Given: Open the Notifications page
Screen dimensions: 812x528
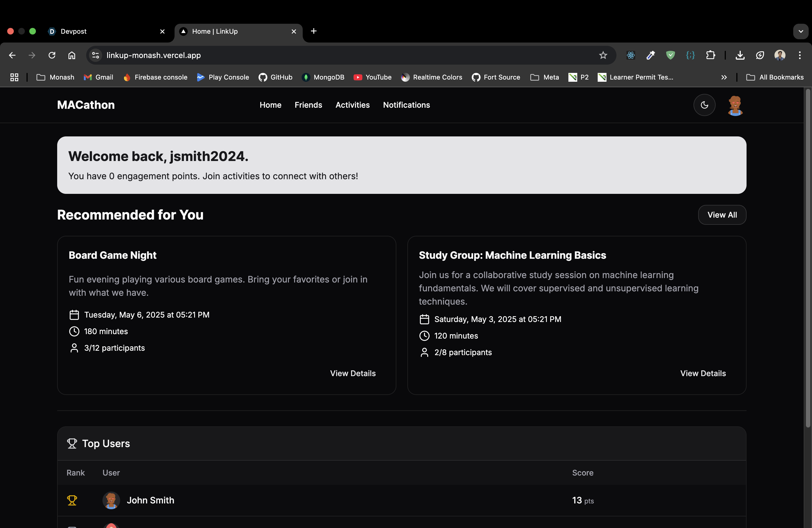Looking at the screenshot, I should coord(406,105).
